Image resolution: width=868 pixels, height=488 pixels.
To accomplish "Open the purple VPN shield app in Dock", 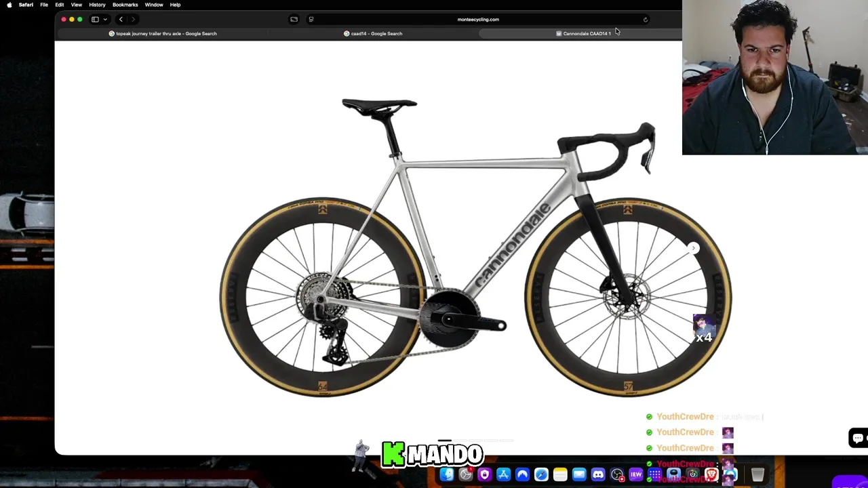I will 484,474.
